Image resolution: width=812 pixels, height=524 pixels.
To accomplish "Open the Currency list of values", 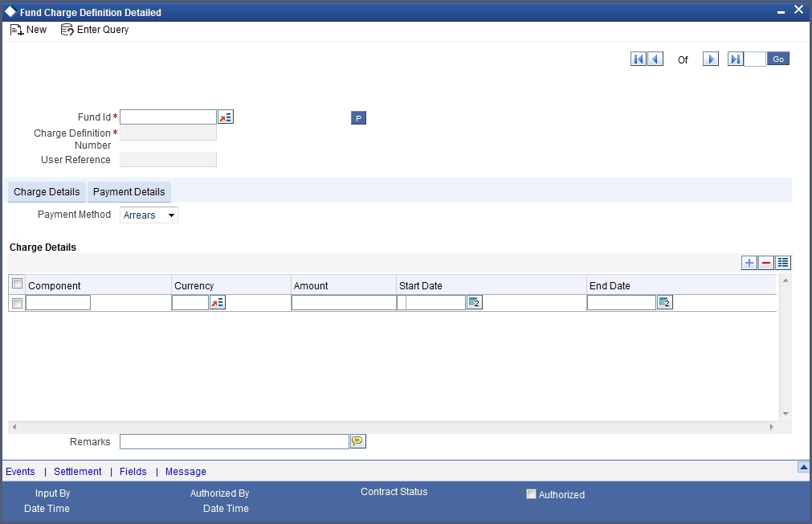I will (x=218, y=303).
